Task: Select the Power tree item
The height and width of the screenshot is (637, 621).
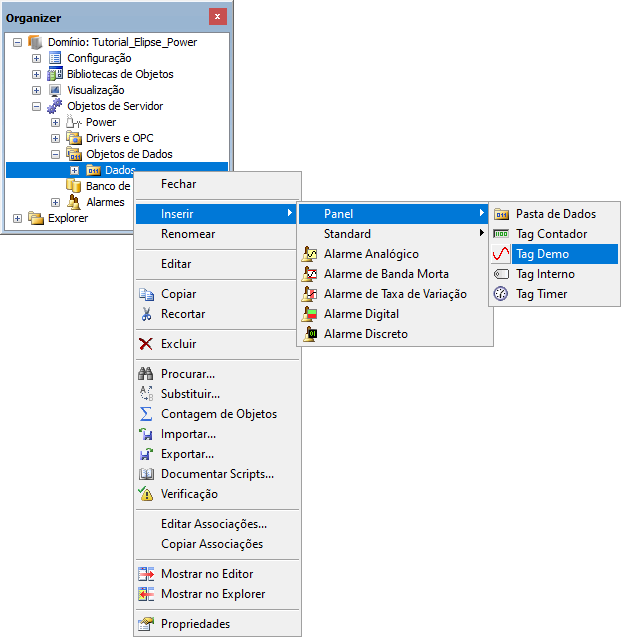Action: tap(100, 122)
